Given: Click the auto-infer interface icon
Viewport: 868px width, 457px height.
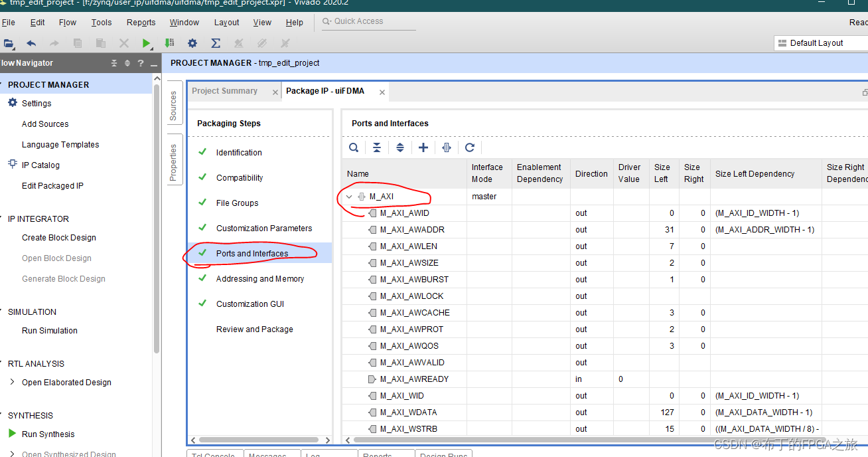Looking at the screenshot, I should pyautogui.click(x=447, y=147).
